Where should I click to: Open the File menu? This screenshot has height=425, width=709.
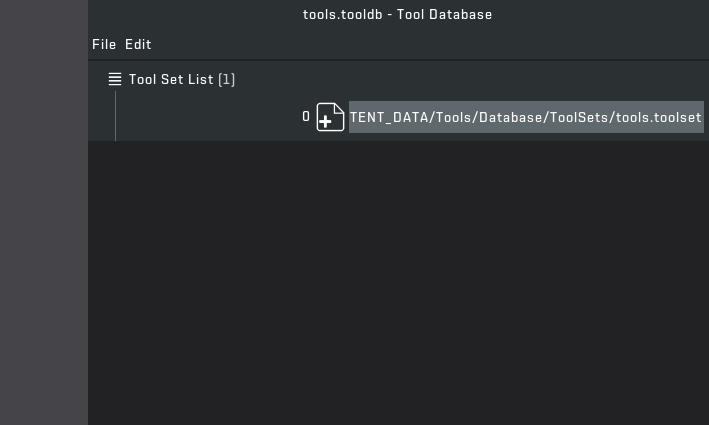pos(104,45)
